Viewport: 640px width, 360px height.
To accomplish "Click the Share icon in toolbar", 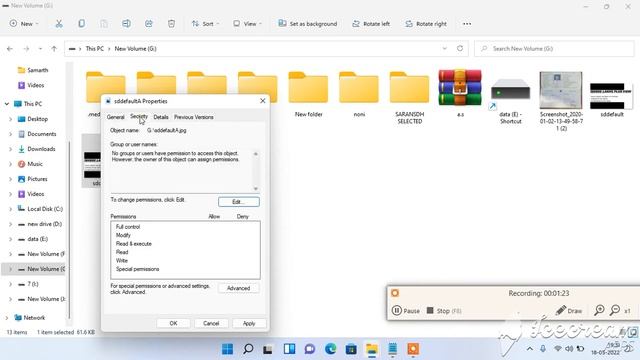I will point(149,24).
